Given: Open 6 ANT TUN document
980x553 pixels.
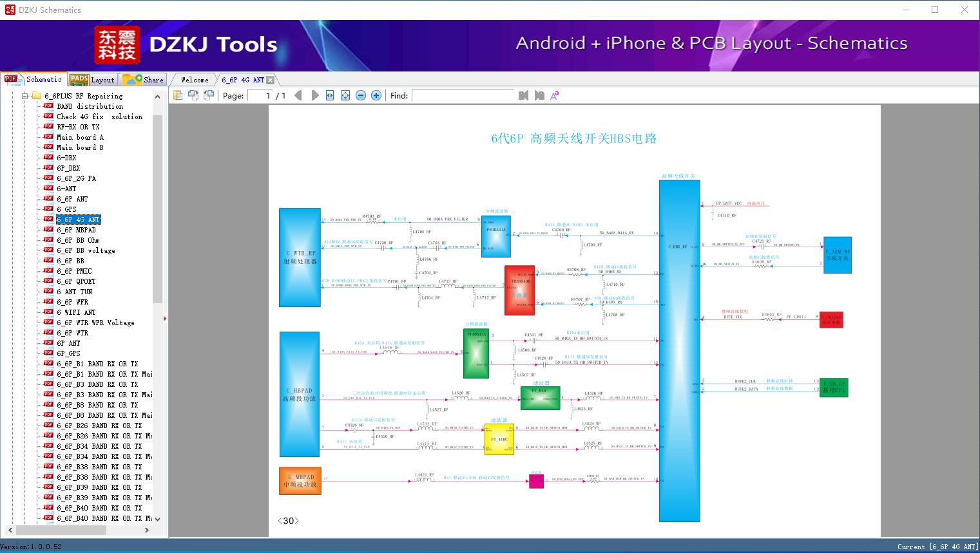Looking at the screenshot, I should 74,292.
